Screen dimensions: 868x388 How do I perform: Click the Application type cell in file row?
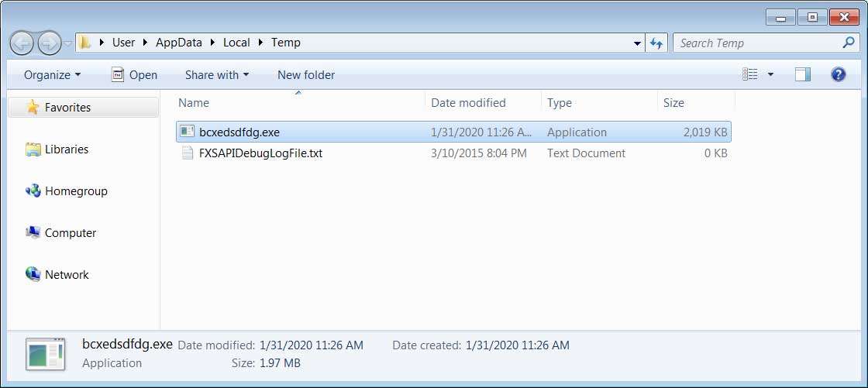577,132
